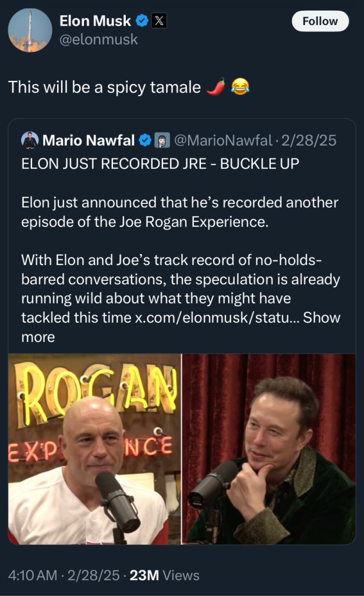Screen dimensions: 364x596
Task: Open the x.com/elonmusk/statu... link
Action: (217, 318)
